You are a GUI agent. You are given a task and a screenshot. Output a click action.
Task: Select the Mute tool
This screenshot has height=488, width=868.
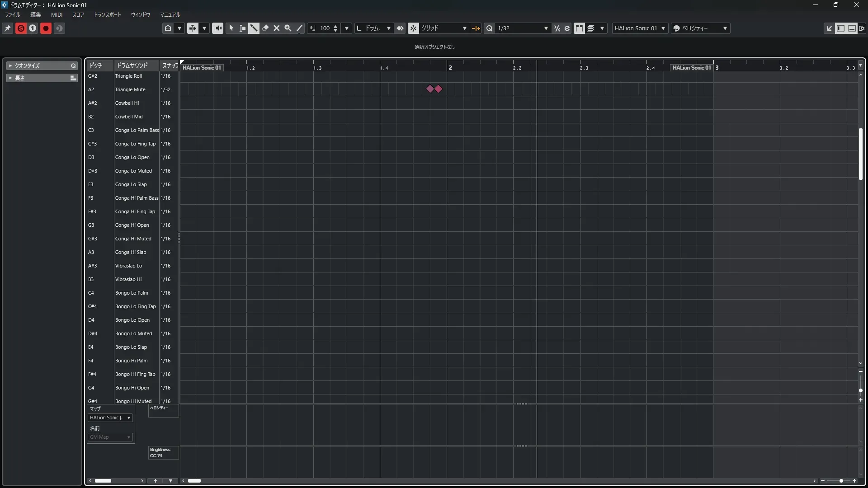tap(277, 28)
